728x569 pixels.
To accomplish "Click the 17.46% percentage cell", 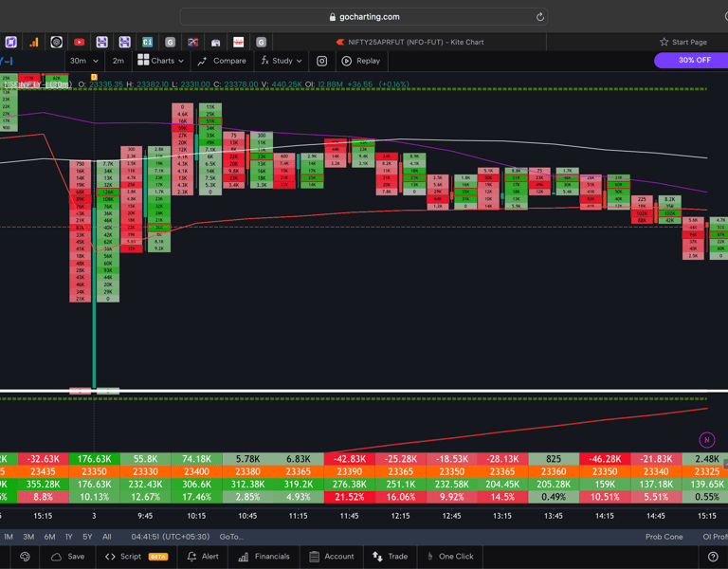I will (x=196, y=497).
